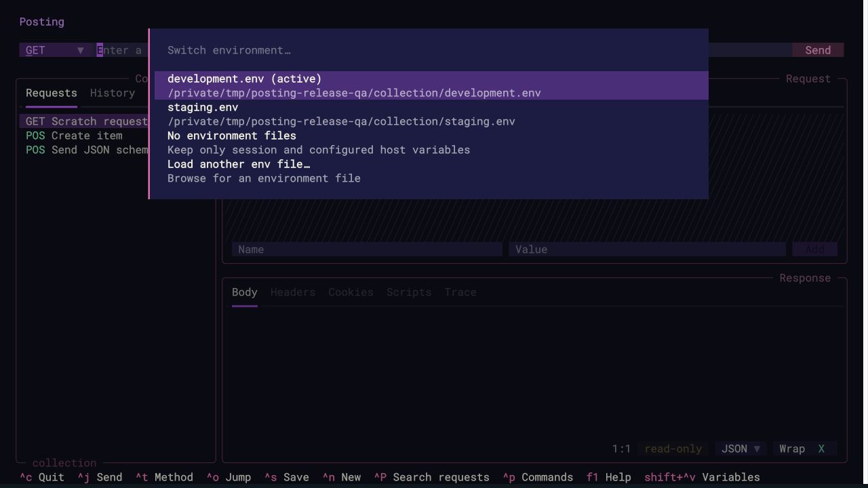This screenshot has height=488, width=868.
Task: Switch to staging.env environment
Action: click(x=431, y=114)
